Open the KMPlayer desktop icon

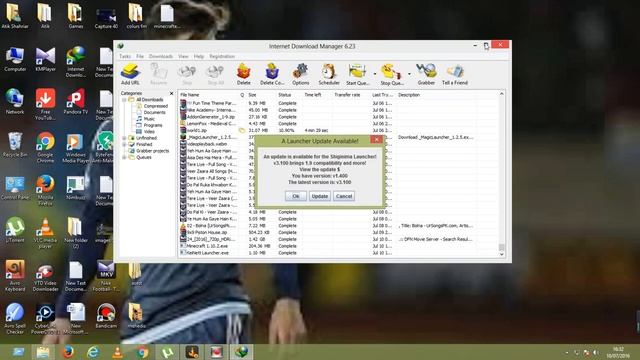point(45,60)
